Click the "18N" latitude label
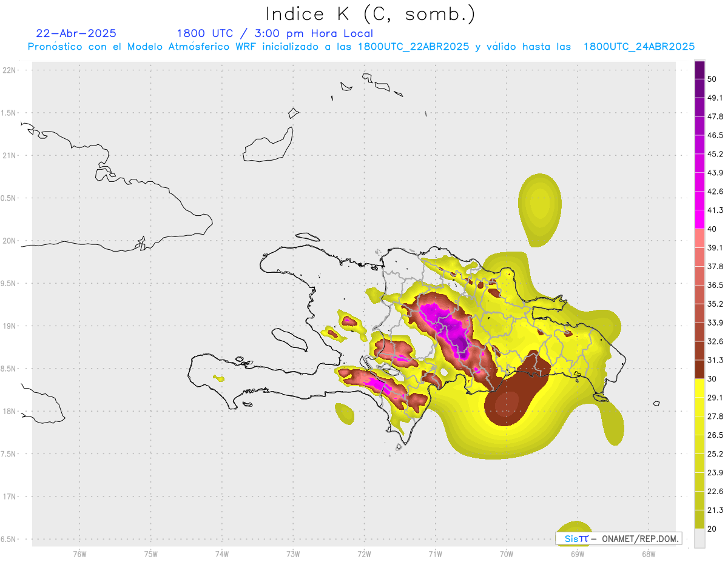The height and width of the screenshot is (562, 728). click(10, 411)
